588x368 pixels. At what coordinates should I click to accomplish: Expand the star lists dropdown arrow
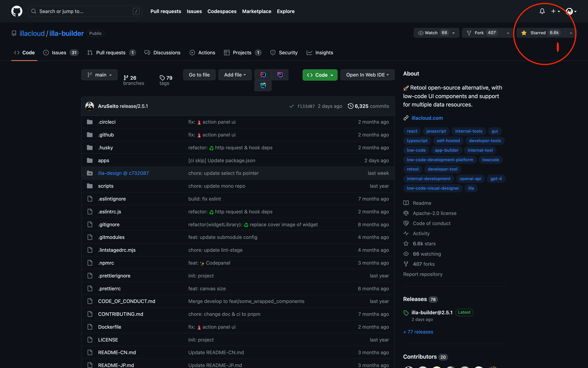[571, 33]
